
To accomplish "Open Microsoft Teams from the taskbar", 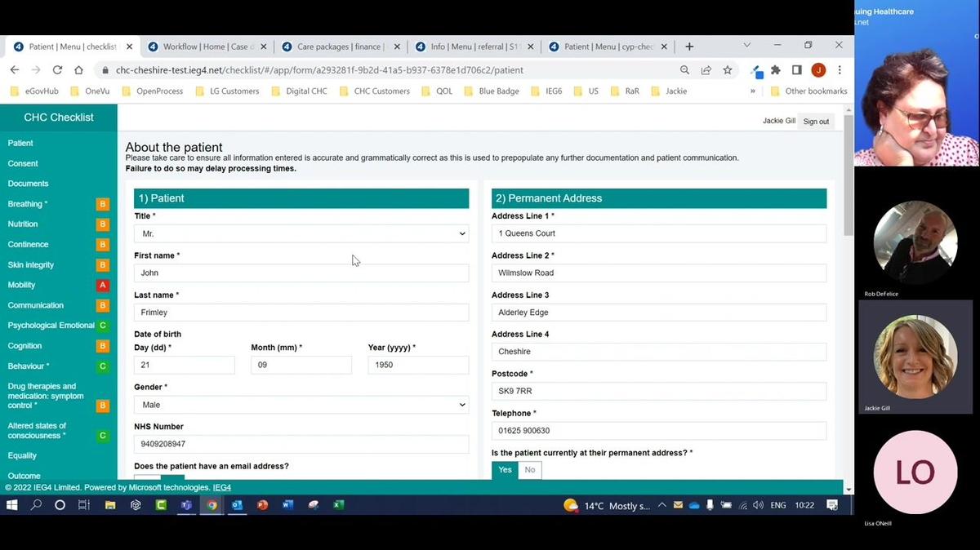I will click(186, 505).
